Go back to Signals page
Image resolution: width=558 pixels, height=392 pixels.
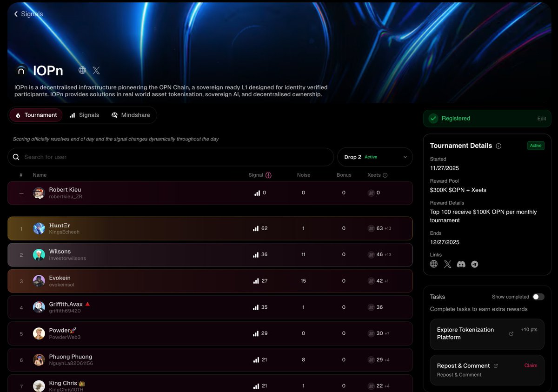[x=28, y=14]
